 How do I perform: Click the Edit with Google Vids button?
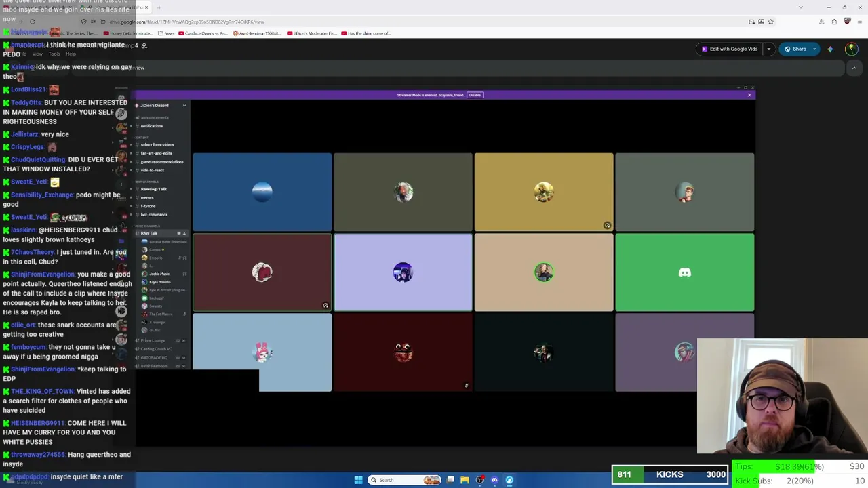[x=730, y=49]
